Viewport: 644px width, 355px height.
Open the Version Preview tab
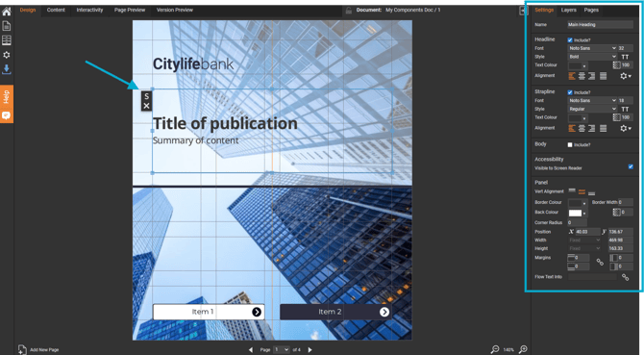click(175, 10)
